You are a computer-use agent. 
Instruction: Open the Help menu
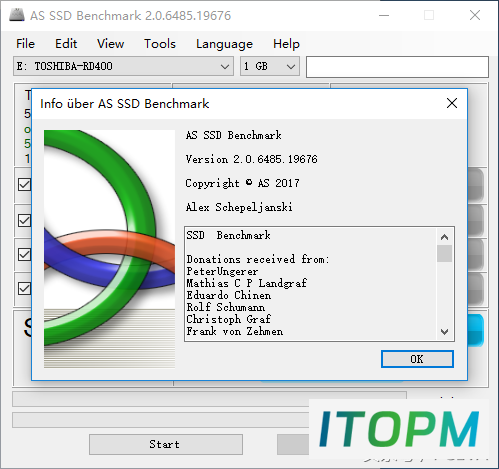tap(286, 44)
